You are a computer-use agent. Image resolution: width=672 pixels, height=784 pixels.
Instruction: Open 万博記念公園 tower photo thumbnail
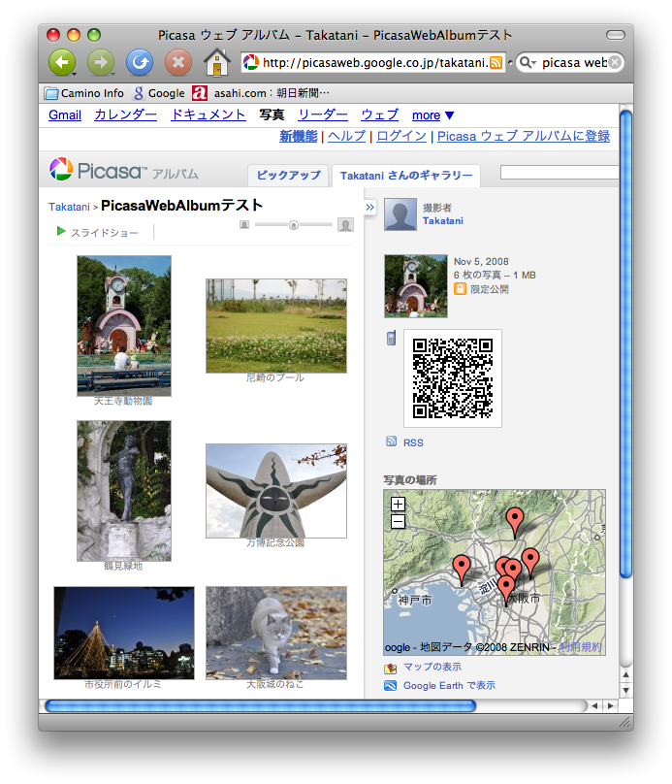coord(276,491)
